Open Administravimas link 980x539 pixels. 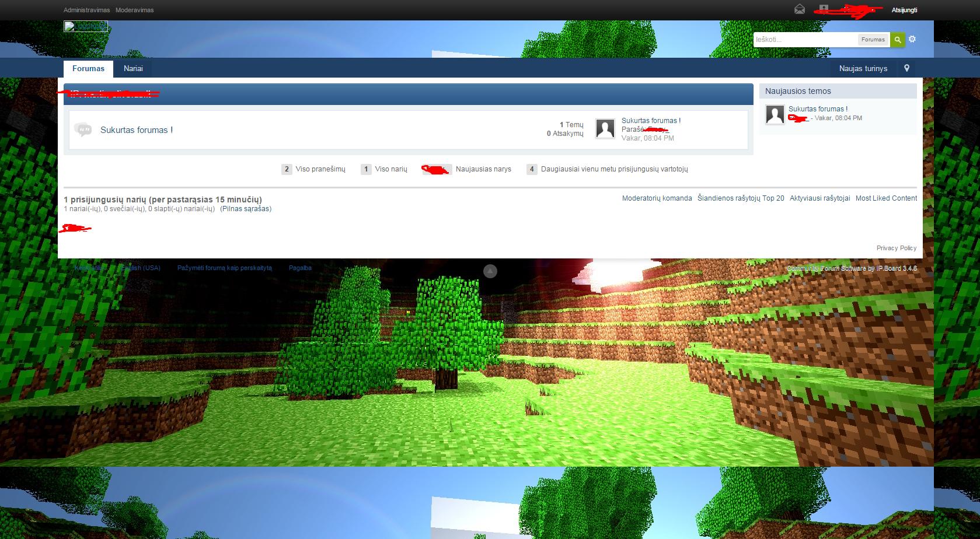click(86, 10)
